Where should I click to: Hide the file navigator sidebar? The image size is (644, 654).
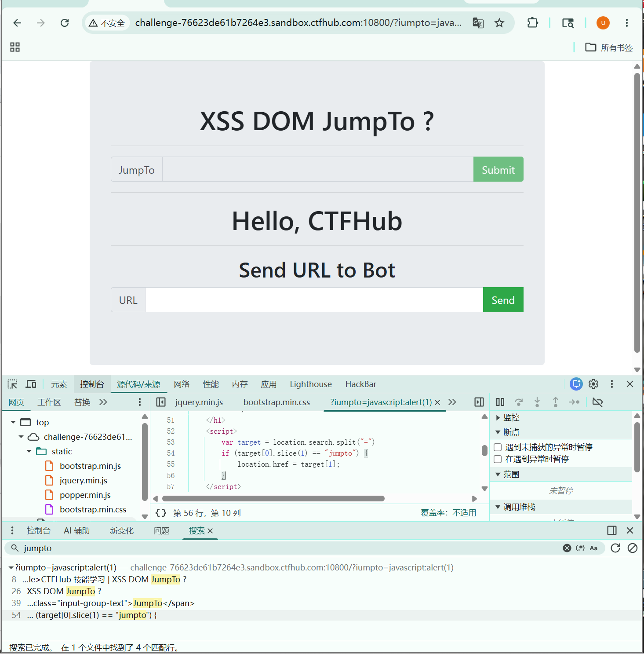pyautogui.click(x=161, y=402)
